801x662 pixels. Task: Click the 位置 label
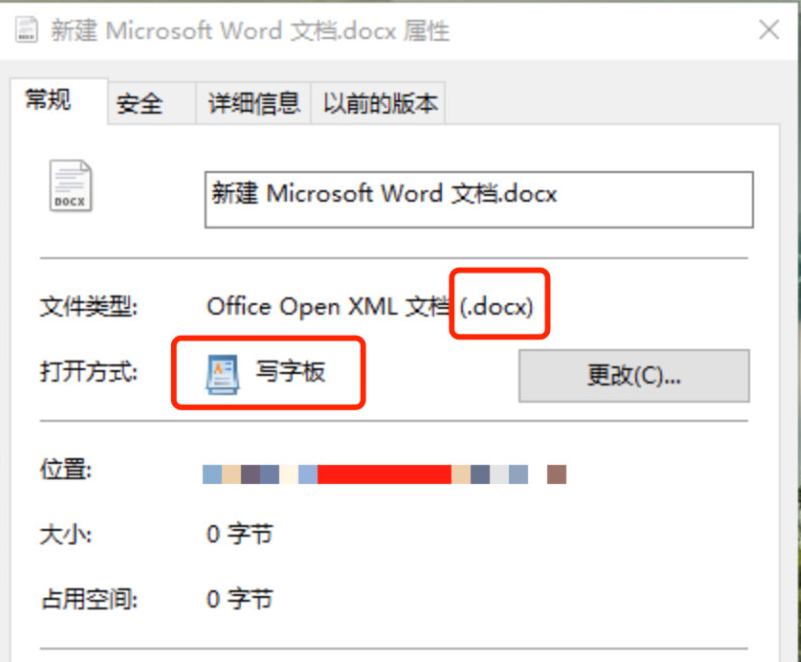pyautogui.click(x=66, y=469)
